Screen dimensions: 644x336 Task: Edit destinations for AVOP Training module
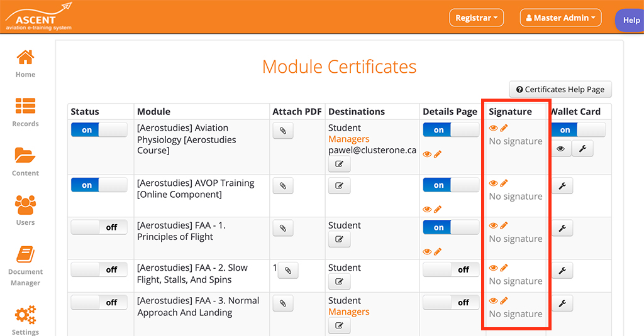point(339,186)
